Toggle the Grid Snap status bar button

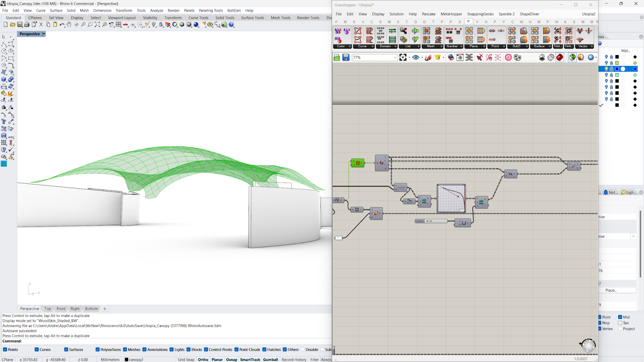click(x=186, y=360)
